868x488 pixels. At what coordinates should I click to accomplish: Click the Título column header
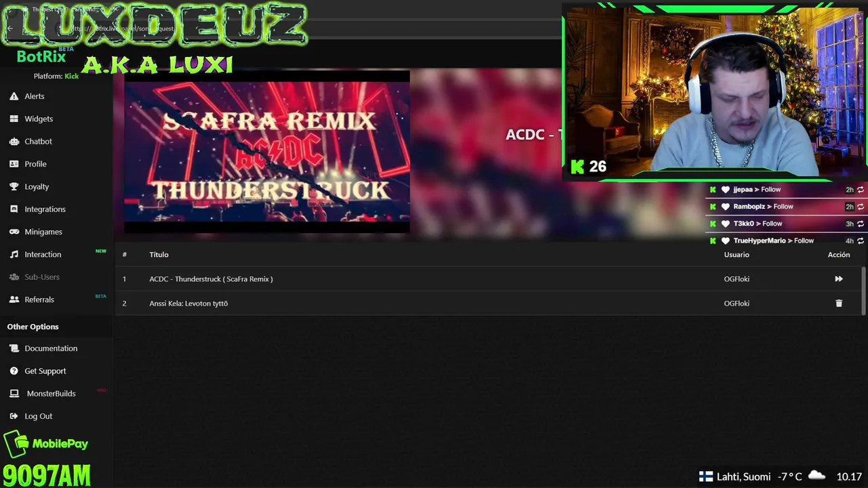click(159, 254)
